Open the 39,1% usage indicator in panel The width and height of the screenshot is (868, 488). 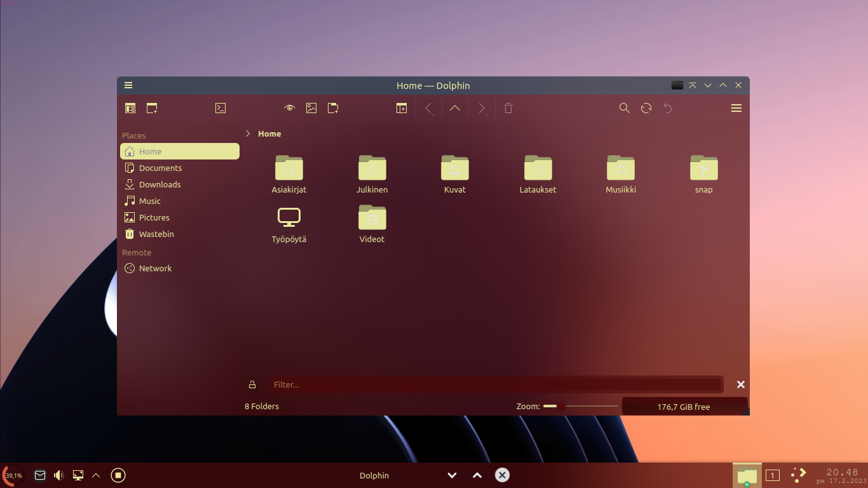13,475
